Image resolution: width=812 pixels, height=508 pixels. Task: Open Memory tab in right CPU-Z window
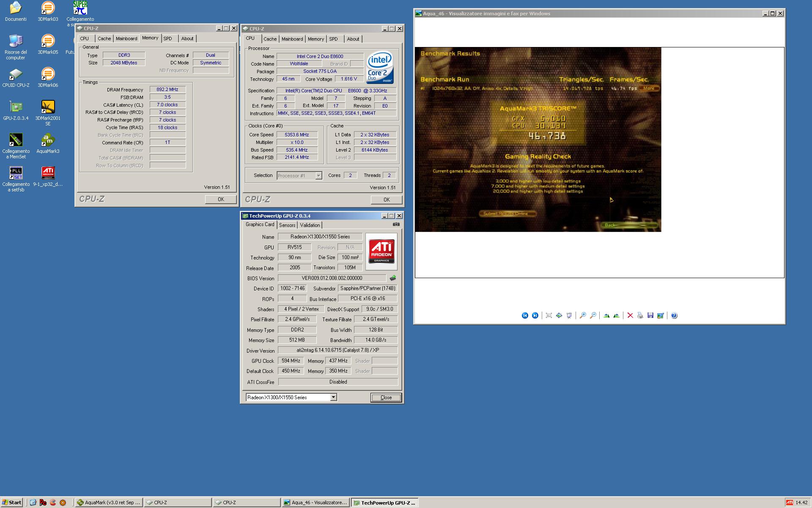pyautogui.click(x=316, y=39)
